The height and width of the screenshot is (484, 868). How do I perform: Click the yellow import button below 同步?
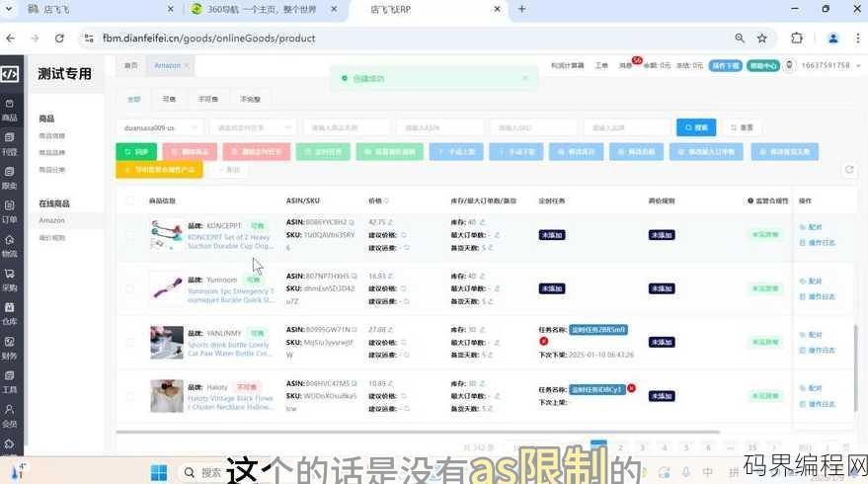159,170
